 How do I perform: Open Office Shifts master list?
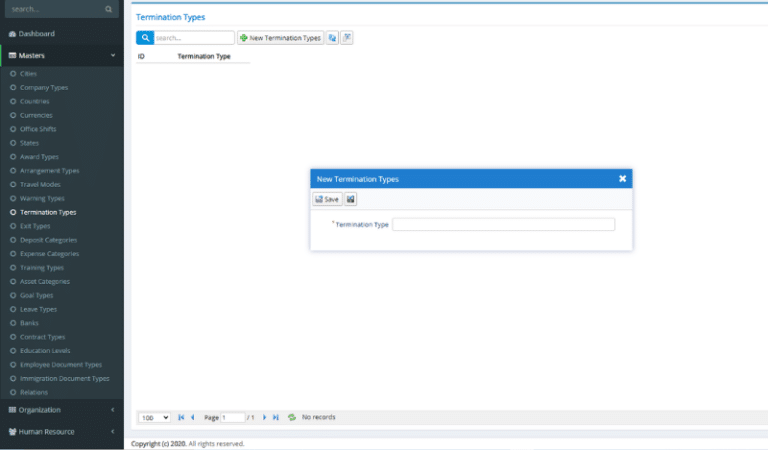[x=38, y=129]
